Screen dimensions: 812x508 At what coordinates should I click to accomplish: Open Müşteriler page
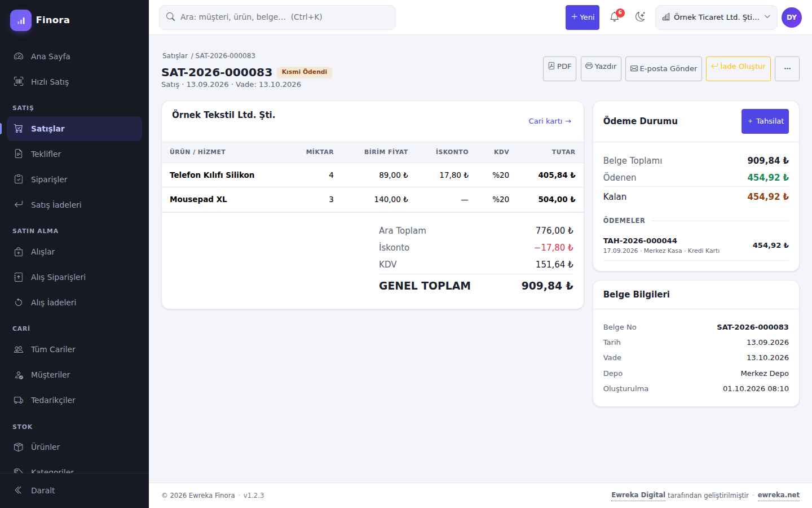[x=74, y=375]
